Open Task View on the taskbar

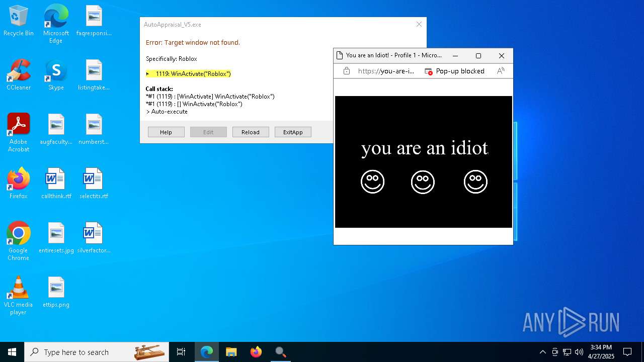tap(181, 352)
